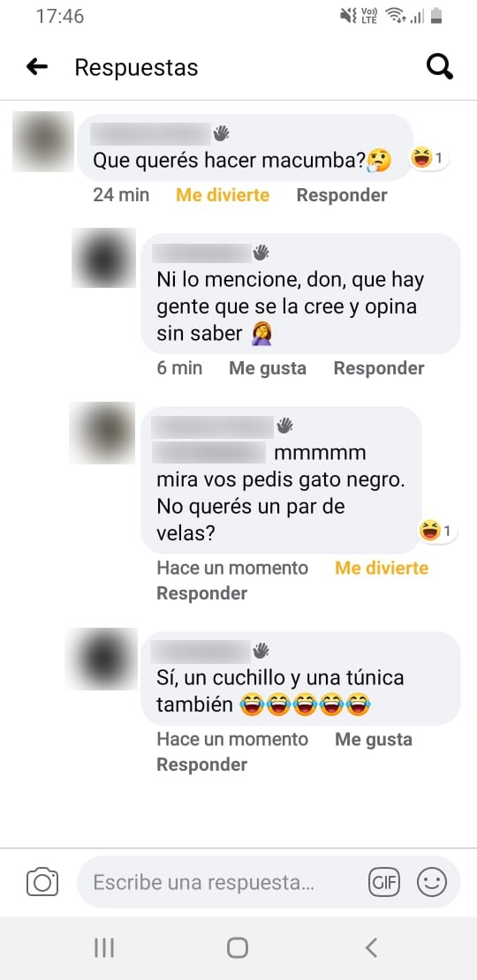
Task: Go back using the top-left arrow
Action: coord(37,67)
